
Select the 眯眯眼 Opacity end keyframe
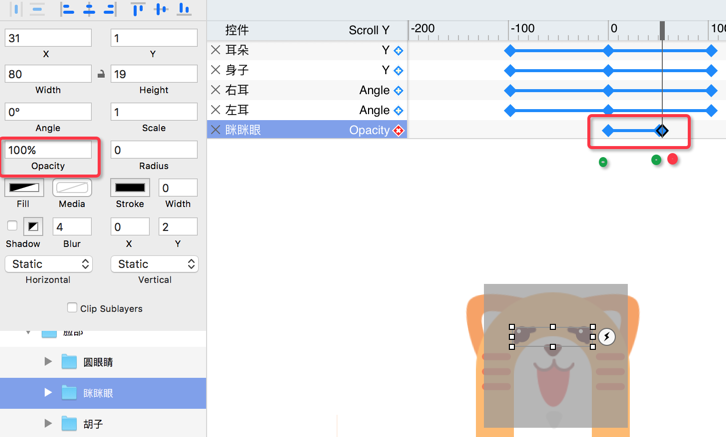pos(662,131)
